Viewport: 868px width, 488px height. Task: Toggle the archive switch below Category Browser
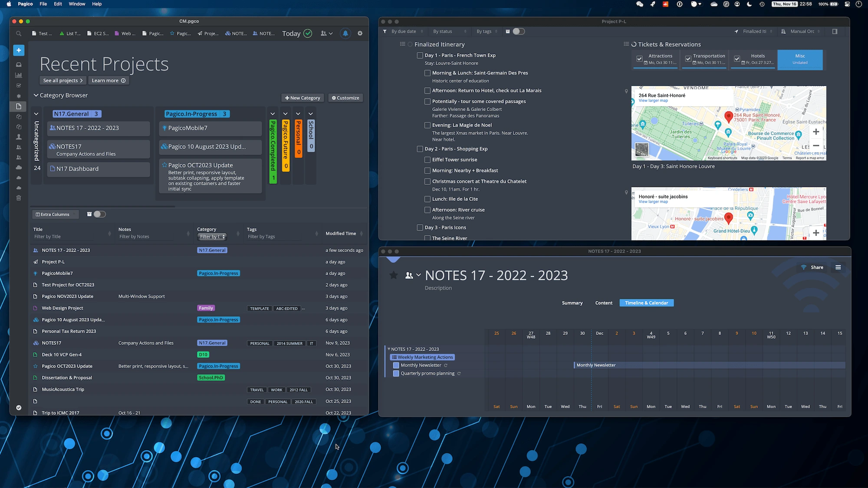click(x=99, y=214)
